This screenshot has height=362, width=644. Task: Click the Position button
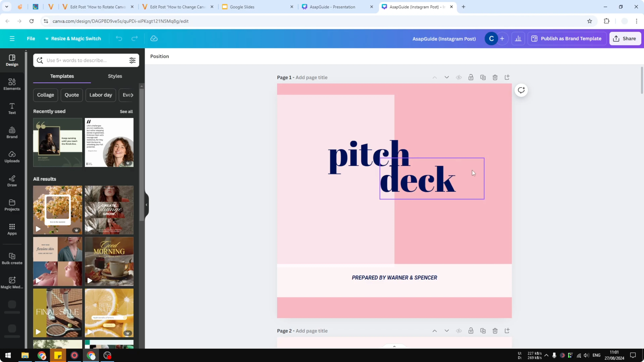click(159, 56)
